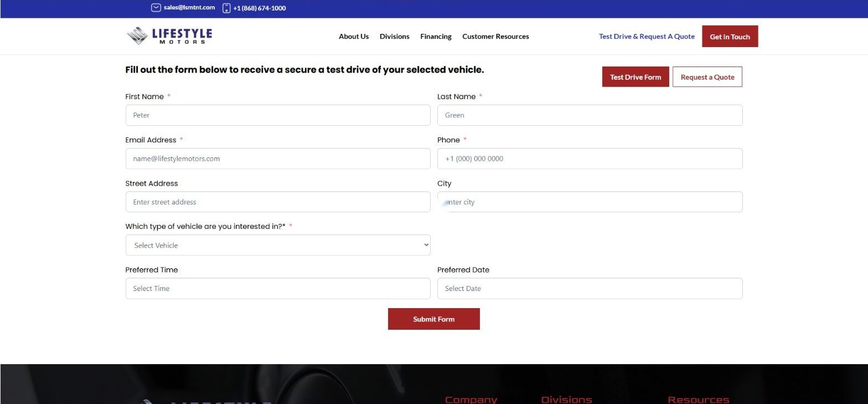868x404 pixels.
Task: Call the +1 (868) 674-1000 number link
Action: click(x=260, y=8)
